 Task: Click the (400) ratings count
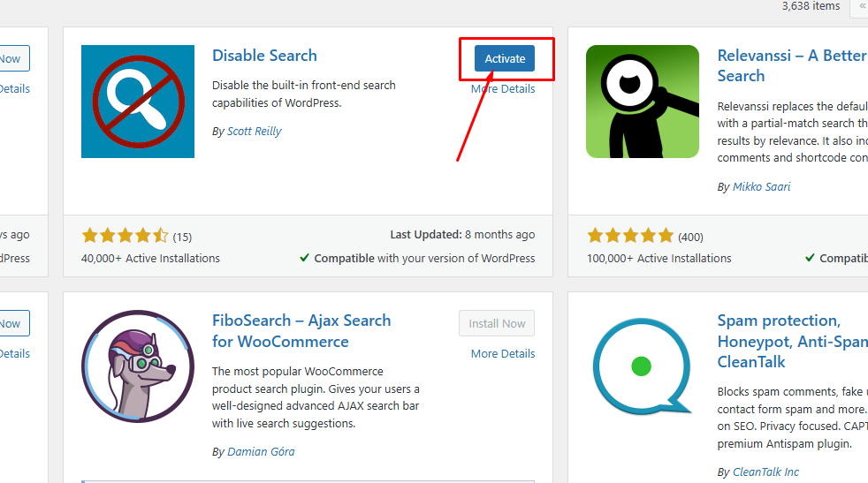(x=690, y=237)
